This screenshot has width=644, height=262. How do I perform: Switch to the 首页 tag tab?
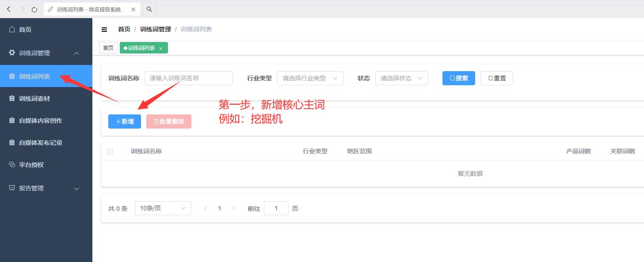[x=108, y=48]
